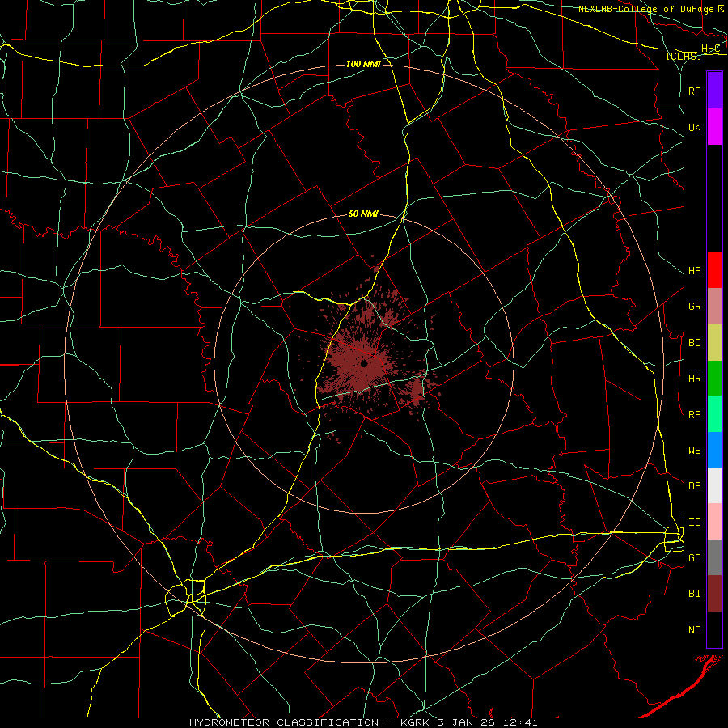
Task: Click the UK magenta legend swatch
Action: pos(714,127)
